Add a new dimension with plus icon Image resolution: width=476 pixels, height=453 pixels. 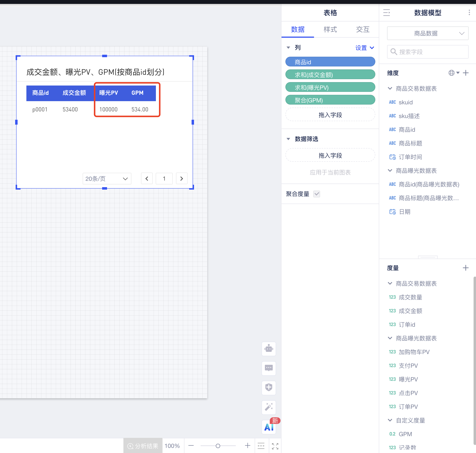[465, 73]
